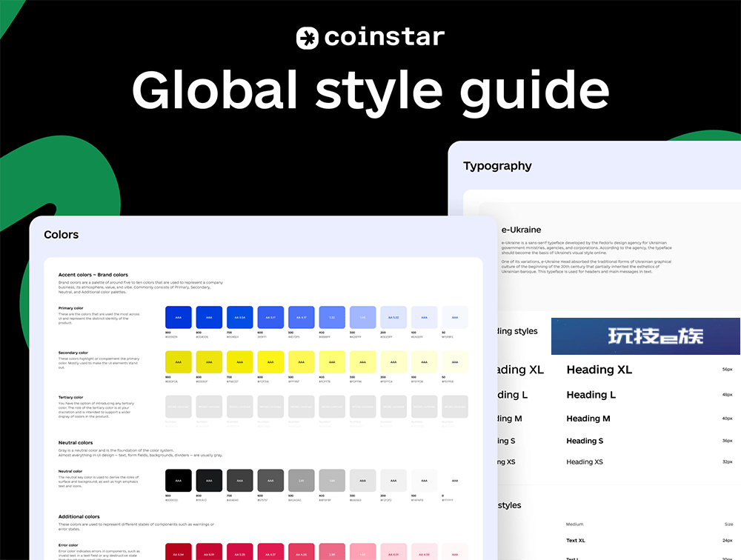Pick the primary blue 600 swatch

270,317
